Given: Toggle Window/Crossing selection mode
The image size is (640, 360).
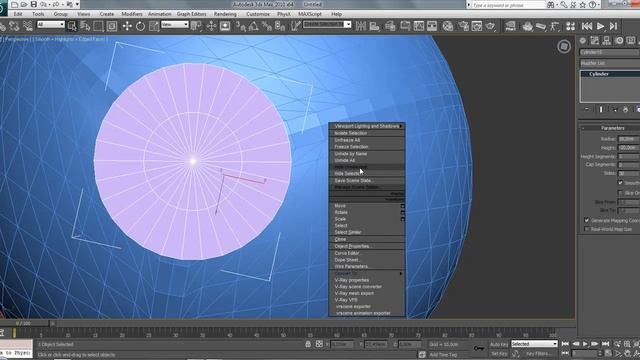Looking at the screenshot, I should (x=112, y=26).
